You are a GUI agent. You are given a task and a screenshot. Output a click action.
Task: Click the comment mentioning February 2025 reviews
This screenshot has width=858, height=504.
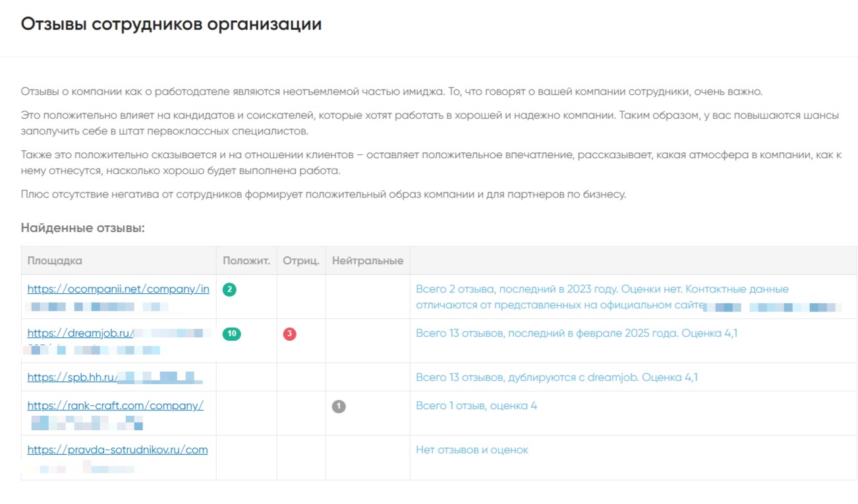click(x=577, y=333)
